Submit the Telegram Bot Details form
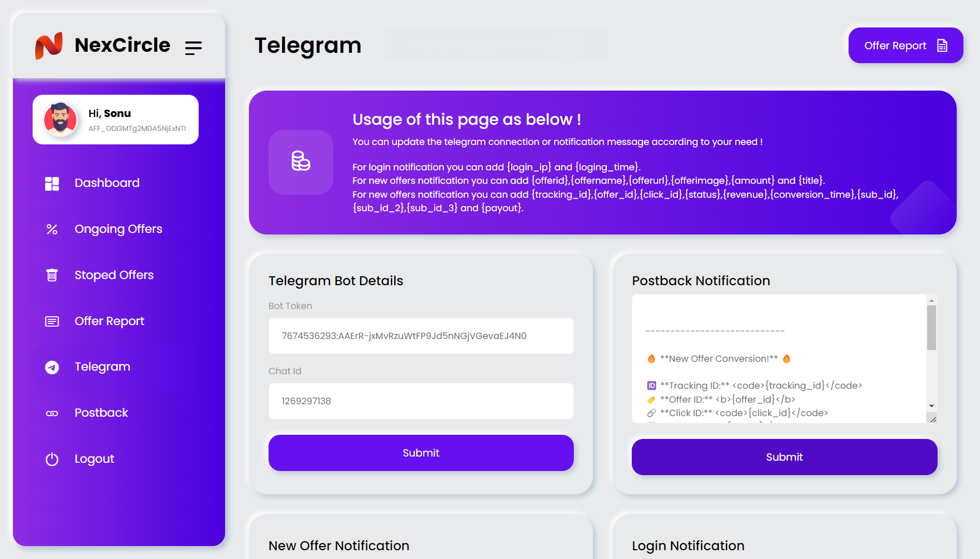Screen dimensions: 980x559 421,453
